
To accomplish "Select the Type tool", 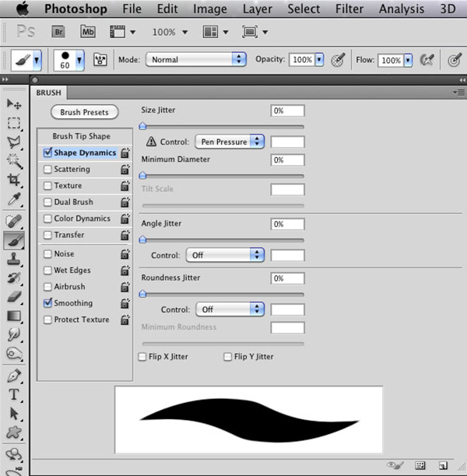I will click(14, 395).
